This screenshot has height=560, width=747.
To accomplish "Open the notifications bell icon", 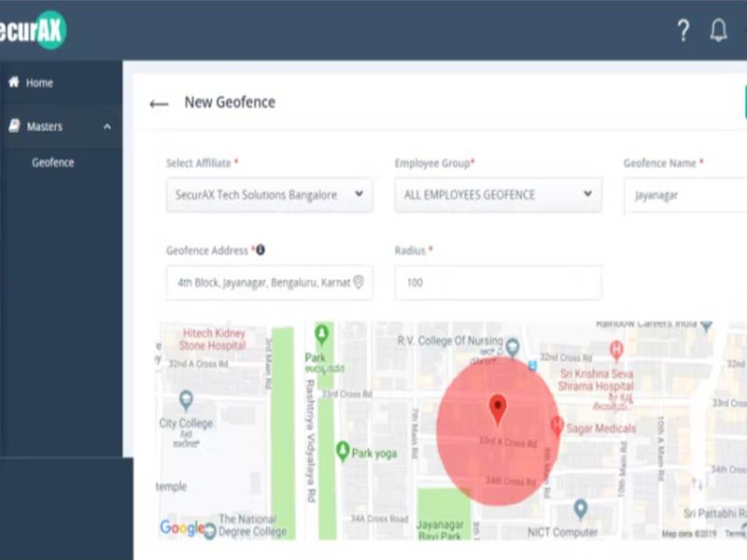I will pos(718,31).
